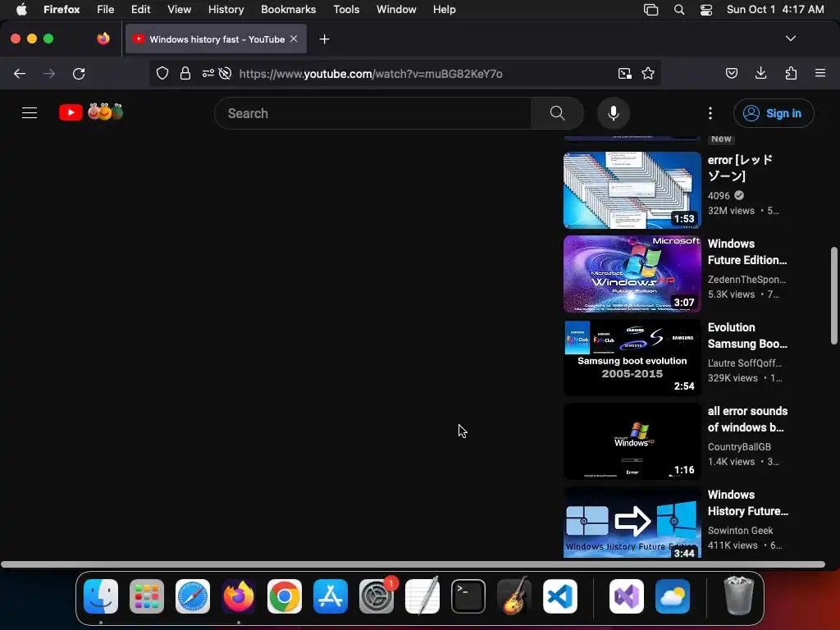The height and width of the screenshot is (630, 840).
Task: Click the address bar URL text
Action: coord(371,74)
